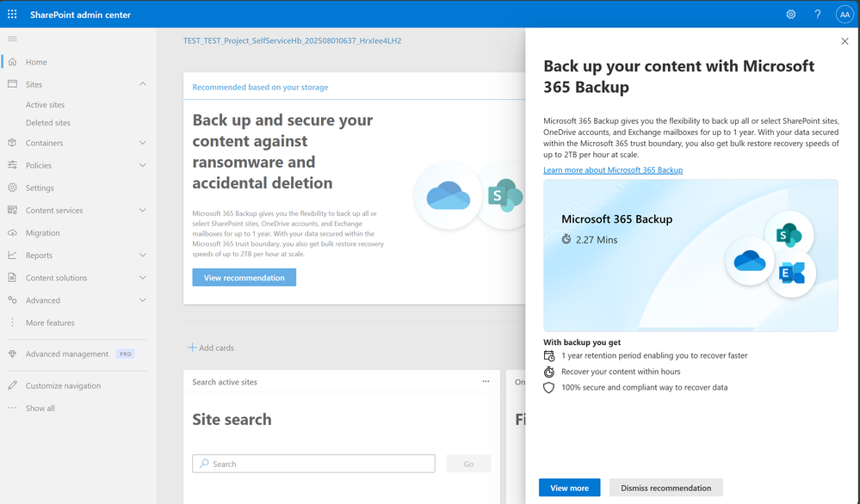The image size is (860, 504).
Task: Click the plus icon for Add cards
Action: tap(192, 347)
